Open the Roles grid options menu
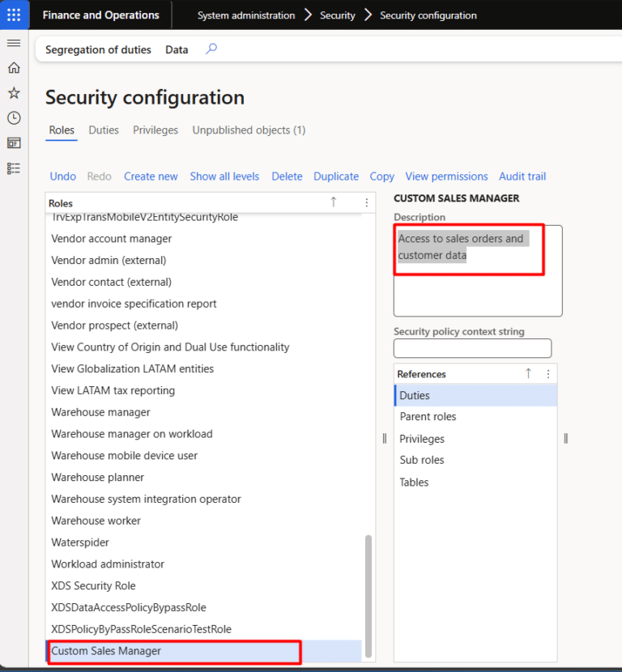This screenshot has height=672, width=622. [366, 202]
